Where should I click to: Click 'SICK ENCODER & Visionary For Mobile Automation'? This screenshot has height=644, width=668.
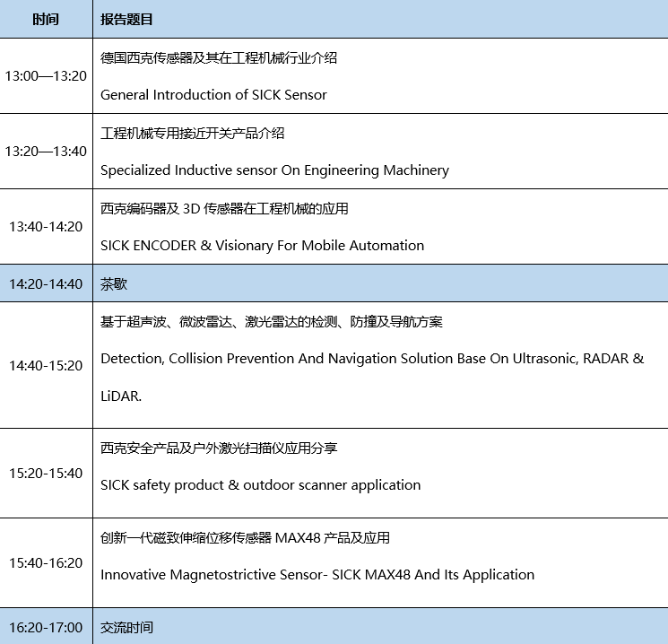[x=262, y=245]
